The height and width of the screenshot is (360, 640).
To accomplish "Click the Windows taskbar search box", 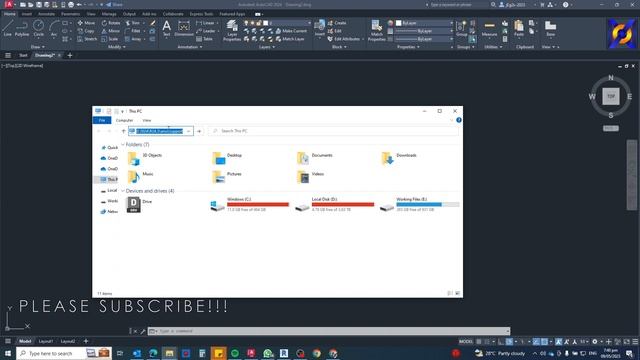I will (64, 353).
